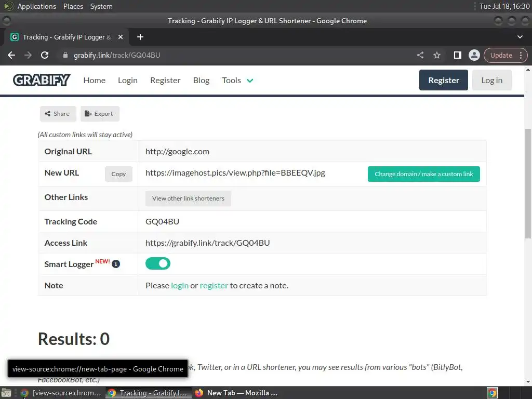This screenshot has height=399, width=532.
Task: Toggle the Smart Logger switch off
Action: pyautogui.click(x=158, y=263)
